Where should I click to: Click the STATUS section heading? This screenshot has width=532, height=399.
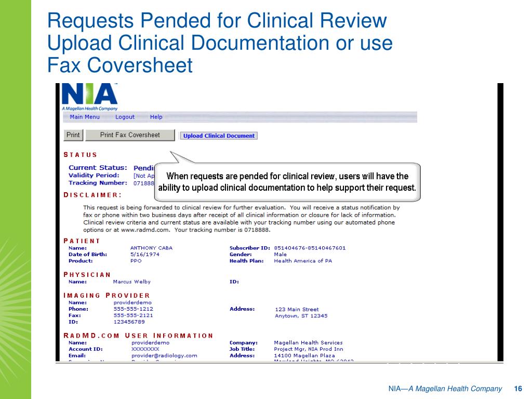(x=81, y=155)
